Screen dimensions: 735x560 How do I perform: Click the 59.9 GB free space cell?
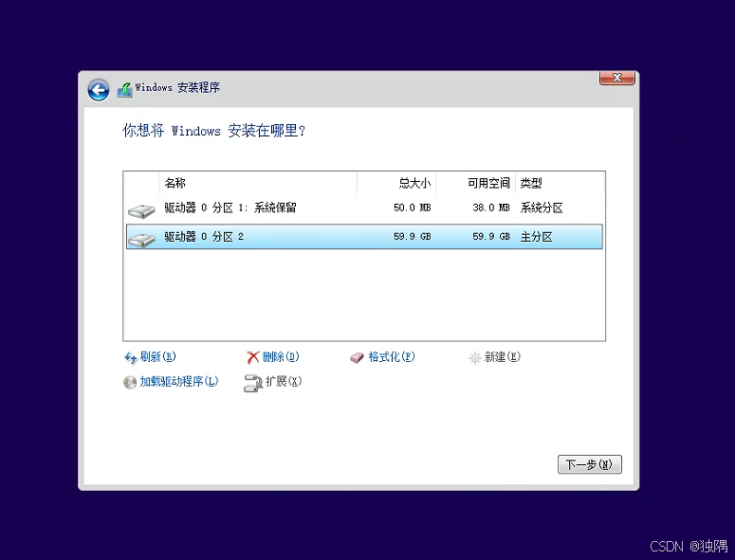click(x=490, y=237)
